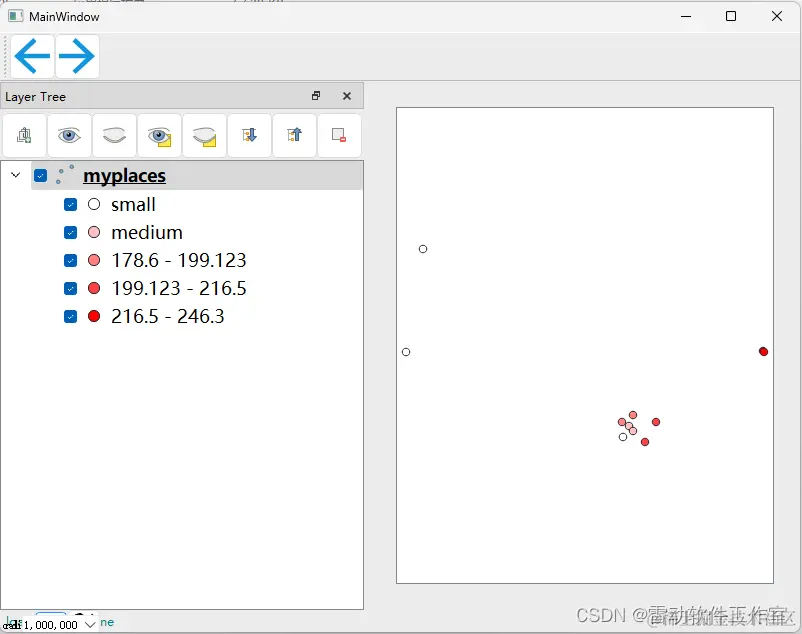Click the bright red symbol for 216.5 - 246.3
Viewport: 802px width, 634px height.
[x=94, y=316]
